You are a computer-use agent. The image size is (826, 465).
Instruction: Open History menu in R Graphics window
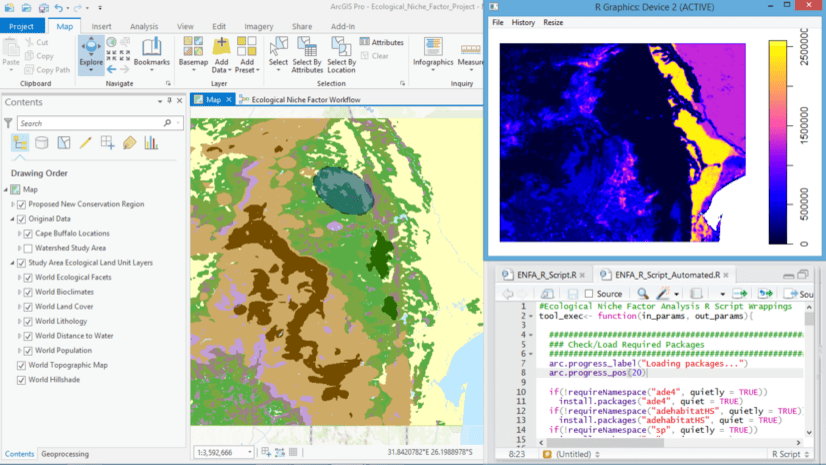pos(523,22)
